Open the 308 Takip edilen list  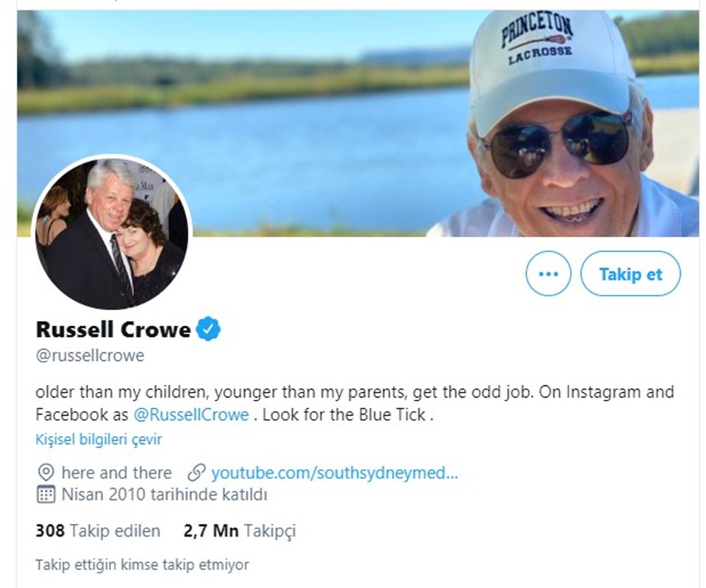(x=98, y=531)
